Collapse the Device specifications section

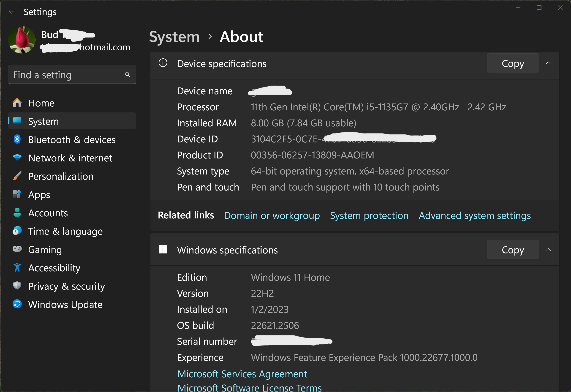point(548,63)
